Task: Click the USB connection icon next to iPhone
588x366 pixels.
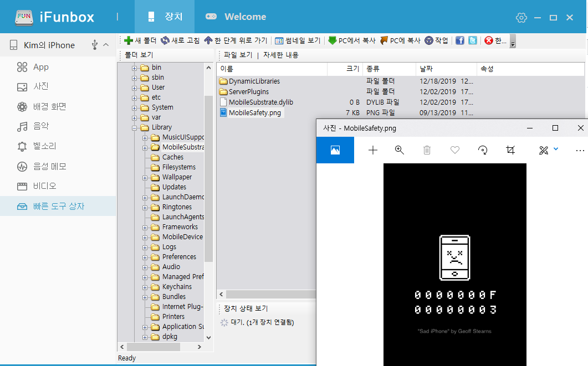Action: (95, 45)
